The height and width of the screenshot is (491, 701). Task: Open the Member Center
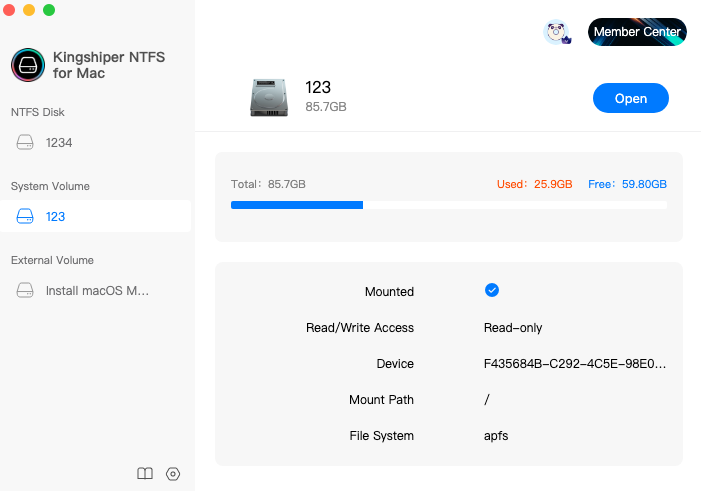click(637, 32)
